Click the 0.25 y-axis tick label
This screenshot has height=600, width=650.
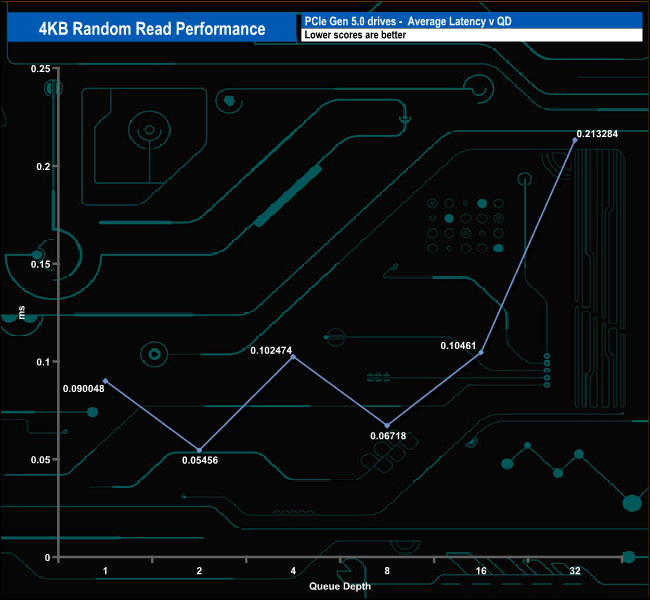(39, 68)
